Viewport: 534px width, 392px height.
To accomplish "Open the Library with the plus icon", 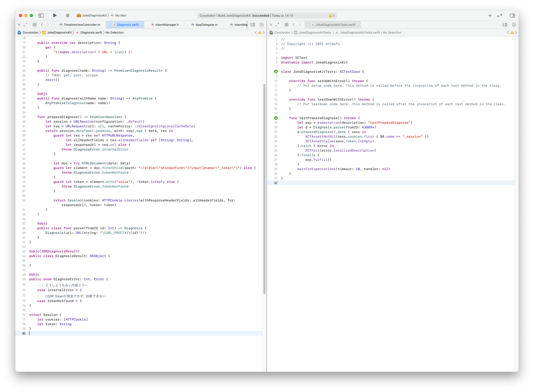I will click(490, 15).
